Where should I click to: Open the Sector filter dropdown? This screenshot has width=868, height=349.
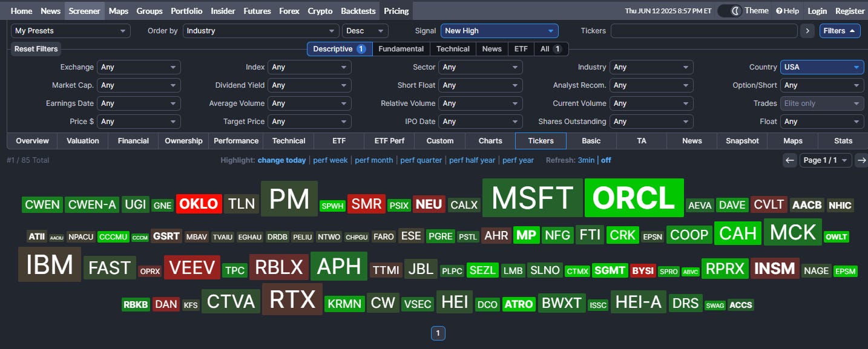[481, 67]
